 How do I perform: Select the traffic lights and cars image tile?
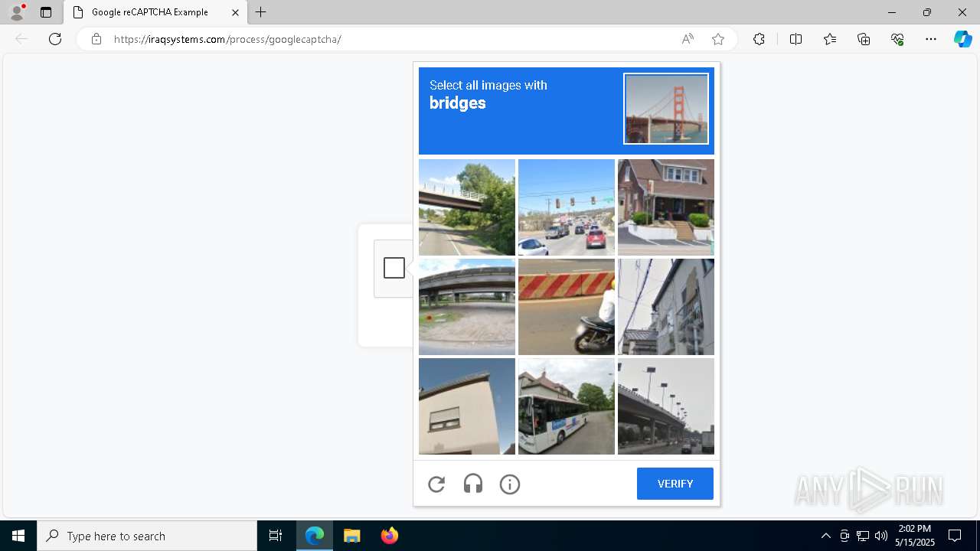click(x=567, y=207)
